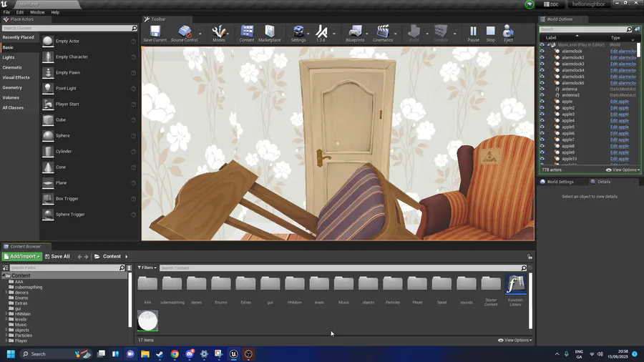Toggle visibility of antenna actor
Image resolution: width=644 pixels, height=362 pixels.
542,89
